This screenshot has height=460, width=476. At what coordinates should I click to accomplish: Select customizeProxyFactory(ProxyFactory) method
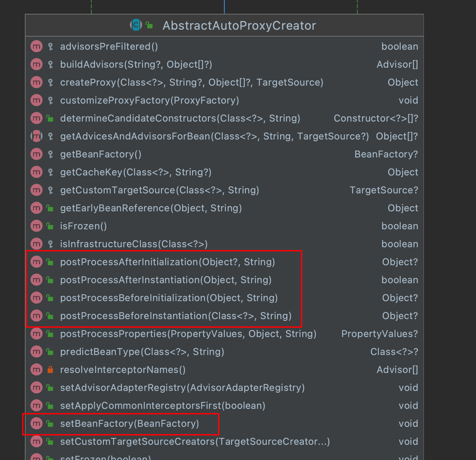point(150,100)
